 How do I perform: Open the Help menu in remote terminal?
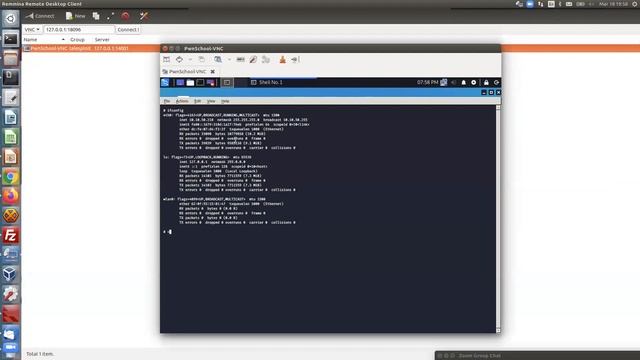(x=225, y=101)
